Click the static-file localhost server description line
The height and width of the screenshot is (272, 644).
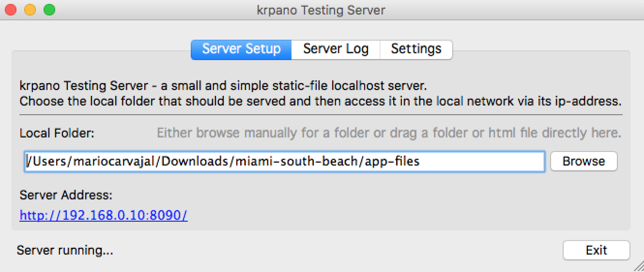223,87
